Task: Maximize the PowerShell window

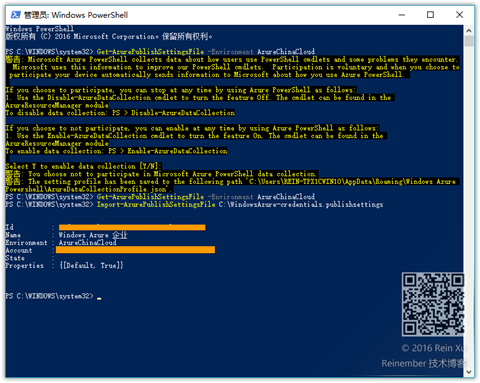Action: 430,15
